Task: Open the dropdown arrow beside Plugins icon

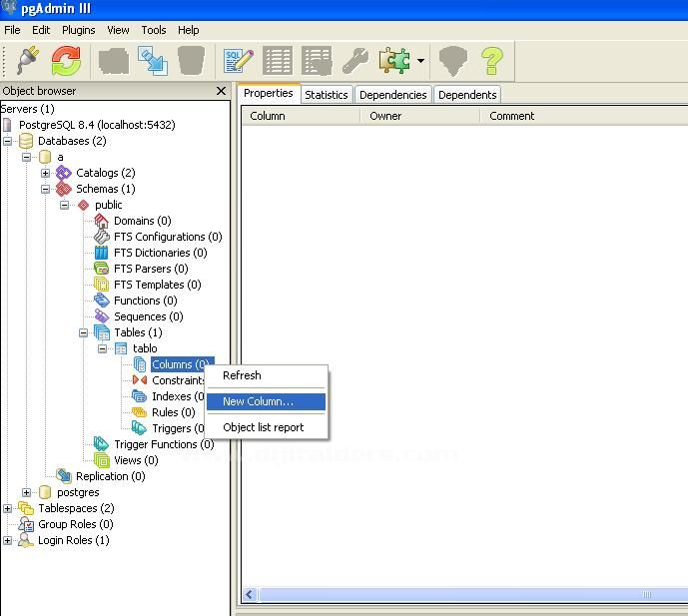Action: 420,61
